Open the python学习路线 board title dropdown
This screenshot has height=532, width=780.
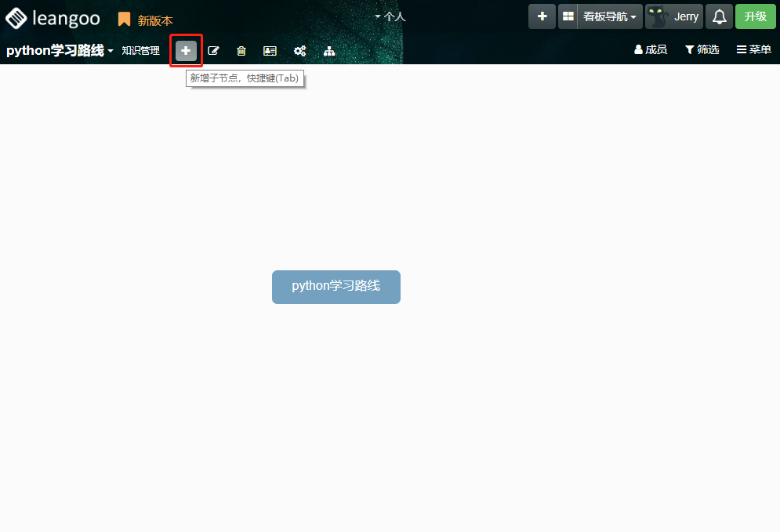(x=60, y=51)
